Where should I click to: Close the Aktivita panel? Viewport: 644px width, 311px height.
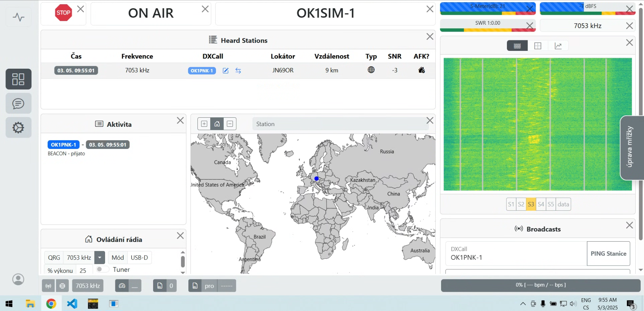click(x=180, y=121)
